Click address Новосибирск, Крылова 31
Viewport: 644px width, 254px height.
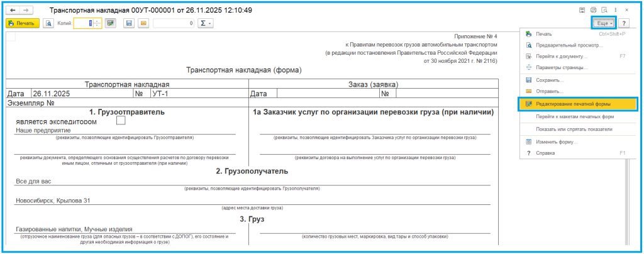(53, 201)
